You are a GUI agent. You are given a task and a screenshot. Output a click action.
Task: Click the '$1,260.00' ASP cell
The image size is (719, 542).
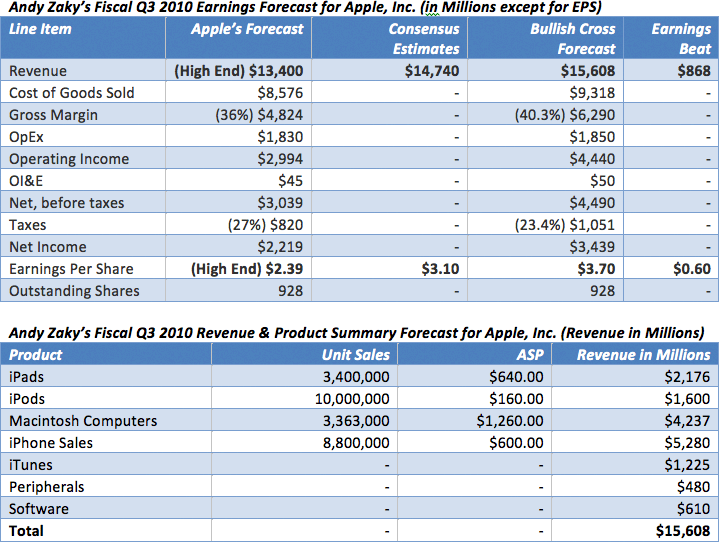pyautogui.click(x=510, y=421)
